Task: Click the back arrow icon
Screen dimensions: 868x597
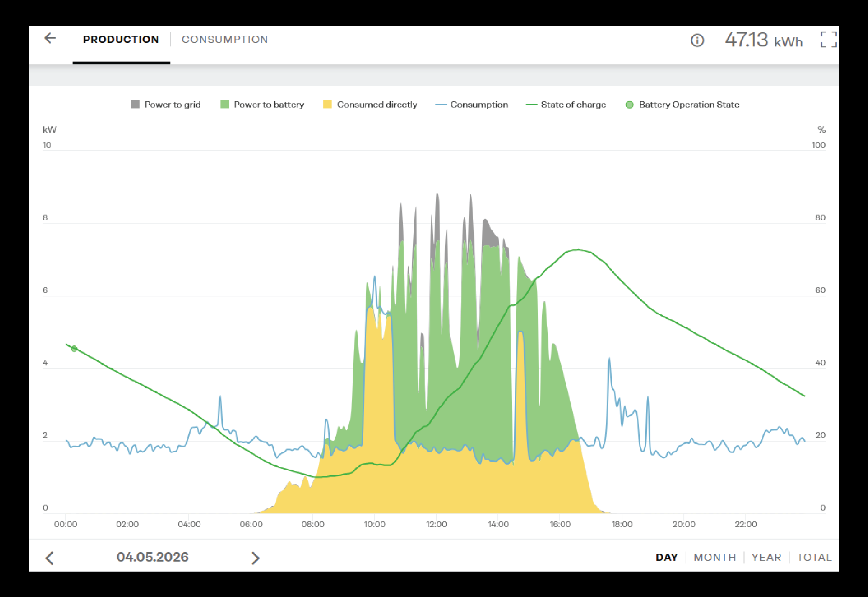Action: 50,38
